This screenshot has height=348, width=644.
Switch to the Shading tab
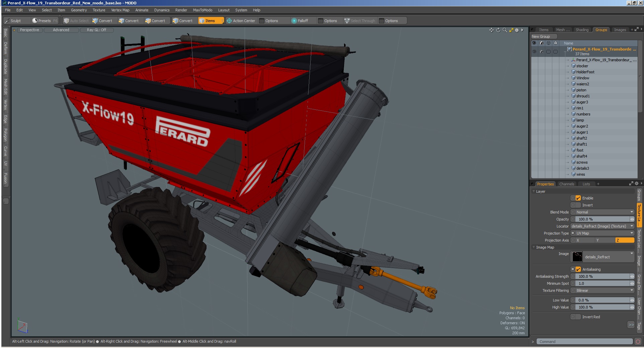click(x=582, y=30)
